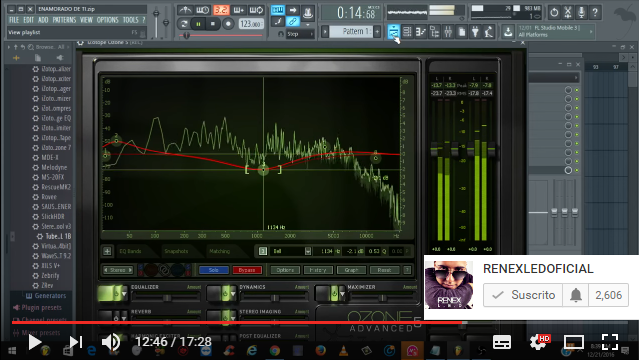Open FL Studio help question mark icon
Screen dimensions: 639x360
click(595, 13)
